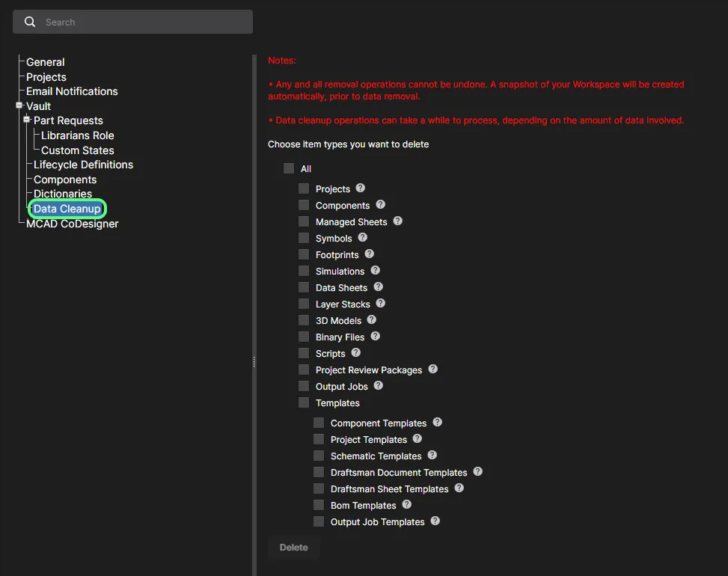Open Lifecycle Definitions in the tree

pyautogui.click(x=83, y=165)
